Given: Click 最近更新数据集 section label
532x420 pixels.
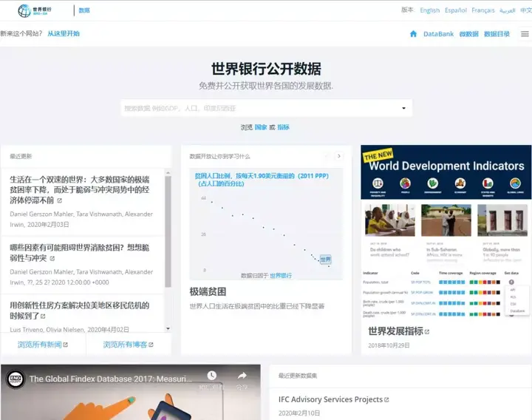Looking at the screenshot, I should coord(298,376).
